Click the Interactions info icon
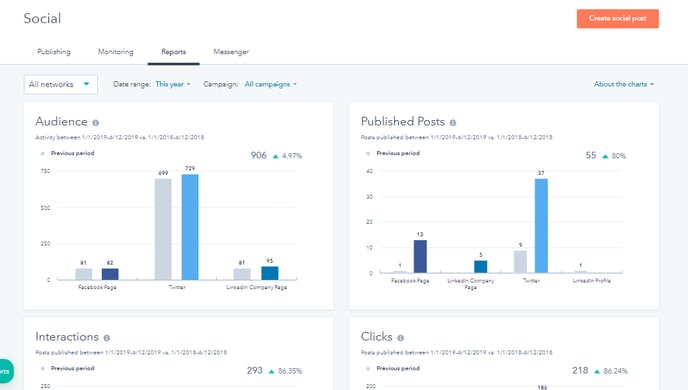The width and height of the screenshot is (688, 390). [x=107, y=338]
